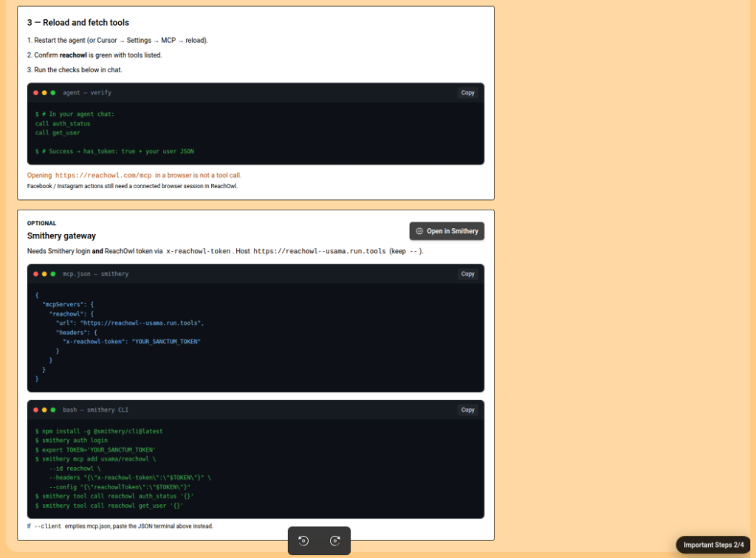Copy the agent – verify terminal commands
The image size is (756, 558).
(467, 92)
